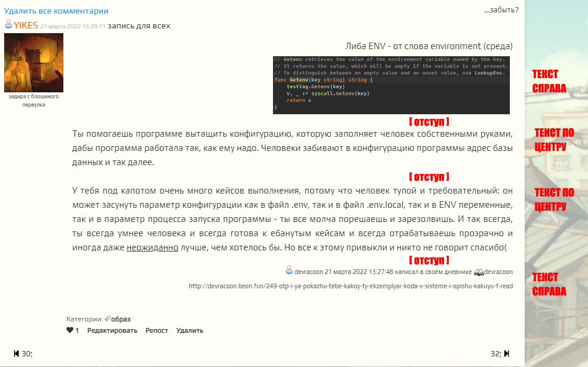
Task: Open devracoon diary link at far right
Action: tap(499, 272)
